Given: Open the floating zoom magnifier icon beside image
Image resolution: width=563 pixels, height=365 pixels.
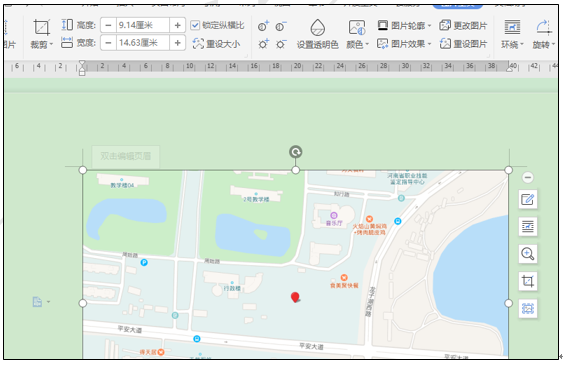Looking at the screenshot, I should (527, 254).
